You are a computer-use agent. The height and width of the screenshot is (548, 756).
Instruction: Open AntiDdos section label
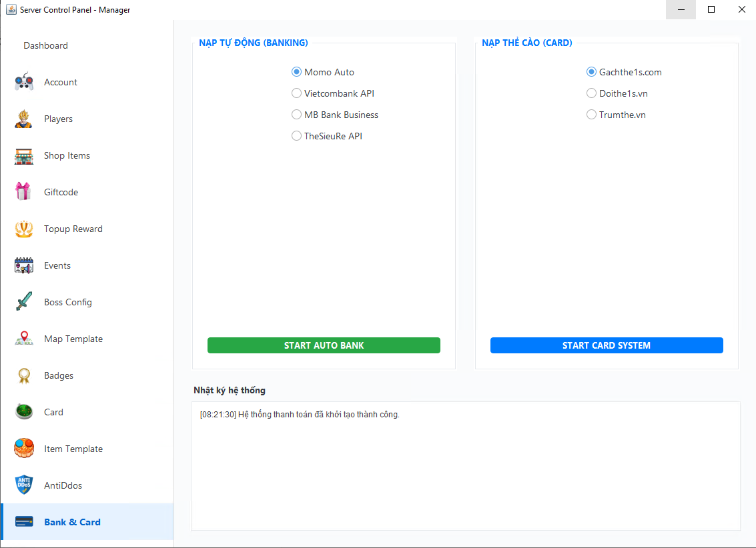tap(63, 485)
